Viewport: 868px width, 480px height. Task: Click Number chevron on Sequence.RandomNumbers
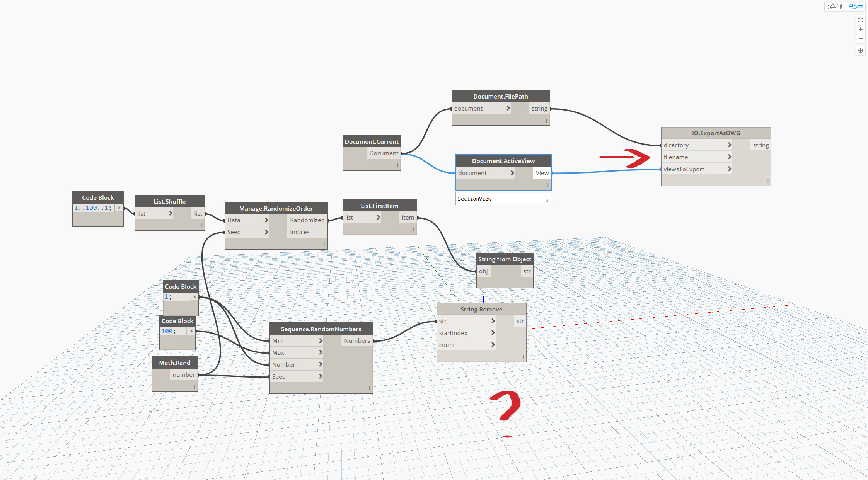point(320,364)
